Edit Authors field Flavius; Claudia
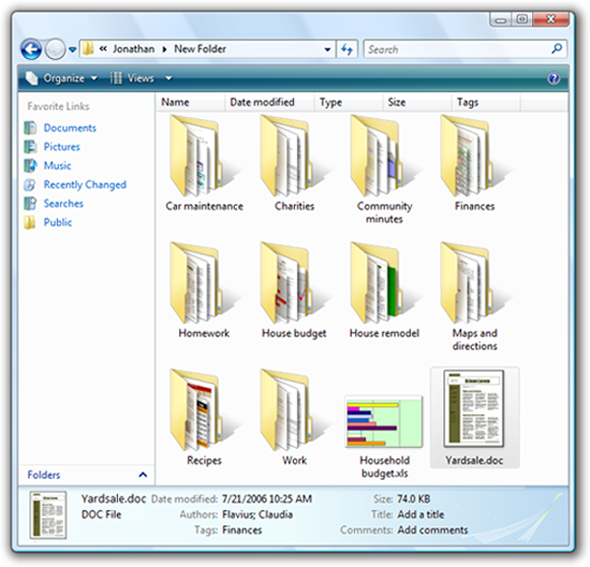The width and height of the screenshot is (590, 567). pos(257,515)
